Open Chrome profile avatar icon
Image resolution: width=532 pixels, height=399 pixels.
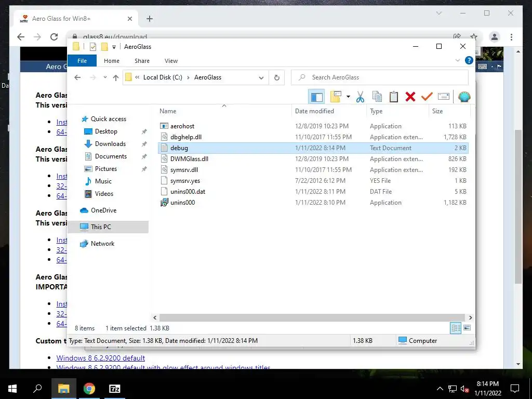pos(495,37)
